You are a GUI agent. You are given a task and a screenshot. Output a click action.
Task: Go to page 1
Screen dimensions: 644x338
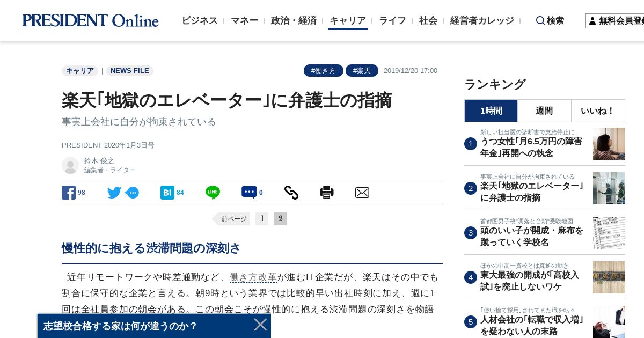(x=262, y=219)
